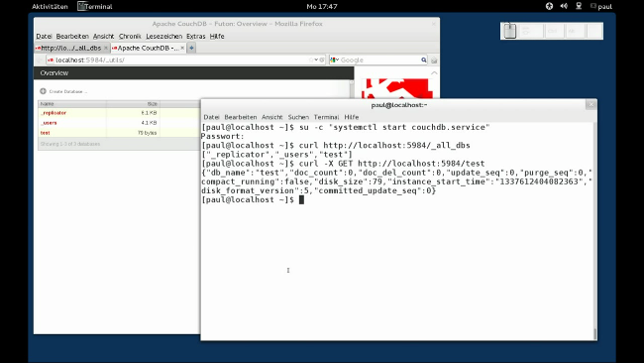Image resolution: width=644 pixels, height=363 pixels.
Task: Click the terminal prompt cursor line
Action: coord(253,199)
